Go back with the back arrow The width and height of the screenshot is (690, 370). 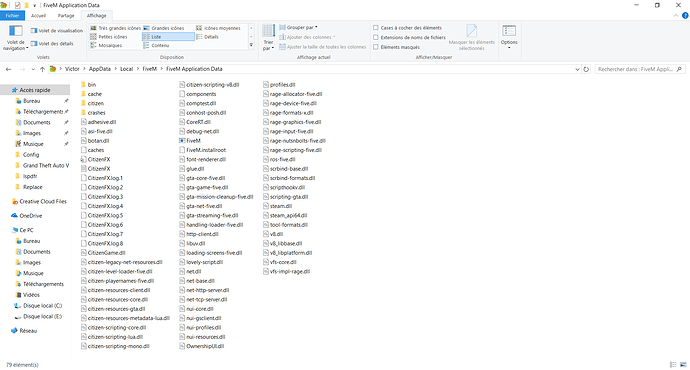(8, 69)
